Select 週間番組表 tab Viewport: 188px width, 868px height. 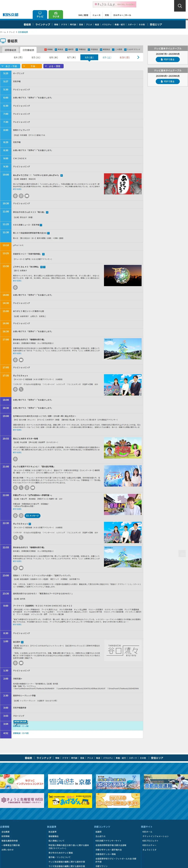(x=10, y=50)
